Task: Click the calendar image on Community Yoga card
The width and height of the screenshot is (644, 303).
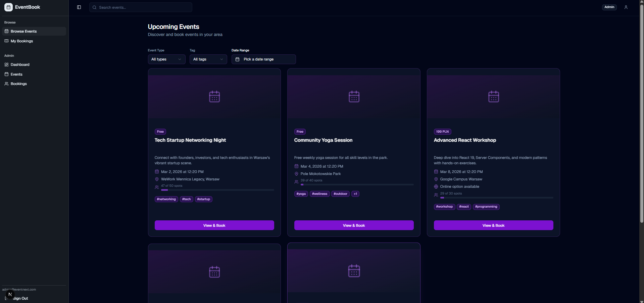Action: click(x=354, y=97)
